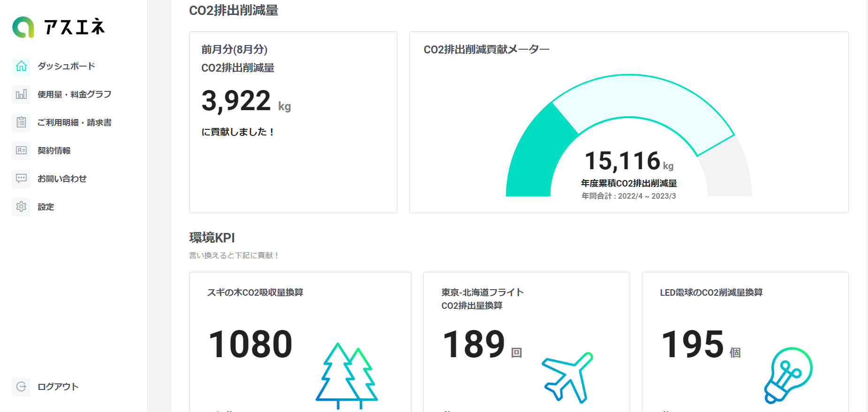Click the home icon beside ダッシュボード
This screenshot has height=412, width=868.
[21, 66]
